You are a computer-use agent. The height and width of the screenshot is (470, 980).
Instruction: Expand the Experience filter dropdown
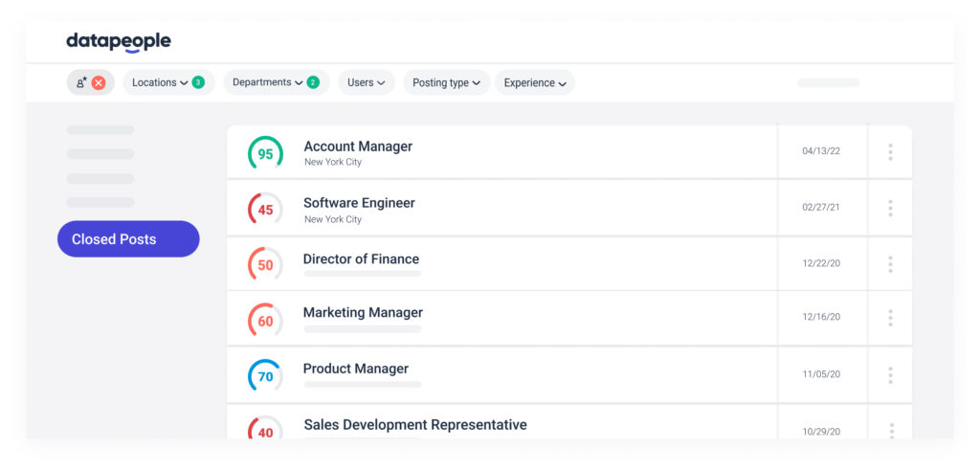535,82
